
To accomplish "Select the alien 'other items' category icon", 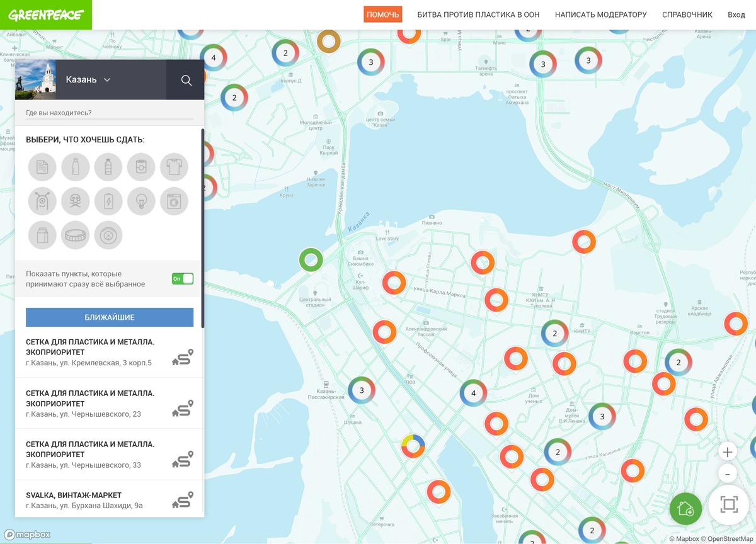I will pyautogui.click(x=42, y=201).
